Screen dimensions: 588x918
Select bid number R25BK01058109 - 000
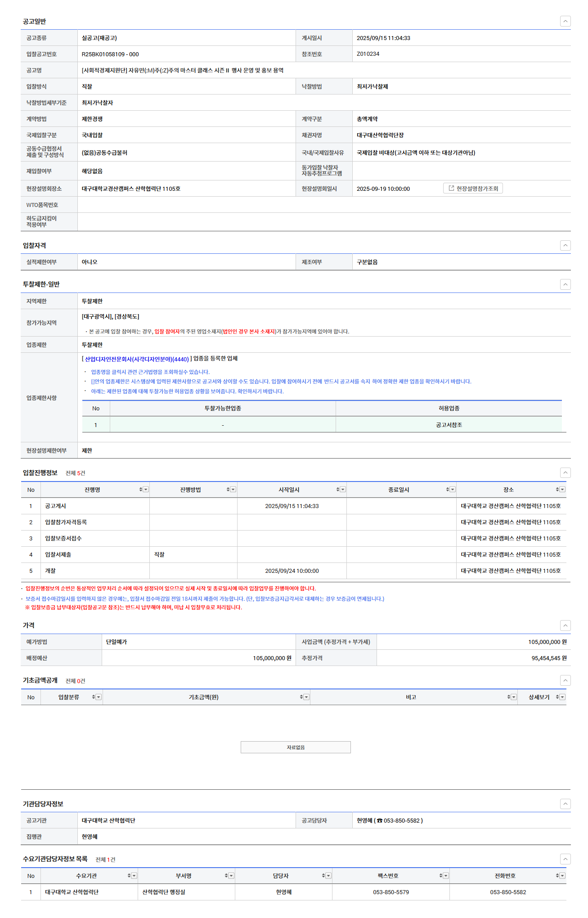pyautogui.click(x=110, y=54)
